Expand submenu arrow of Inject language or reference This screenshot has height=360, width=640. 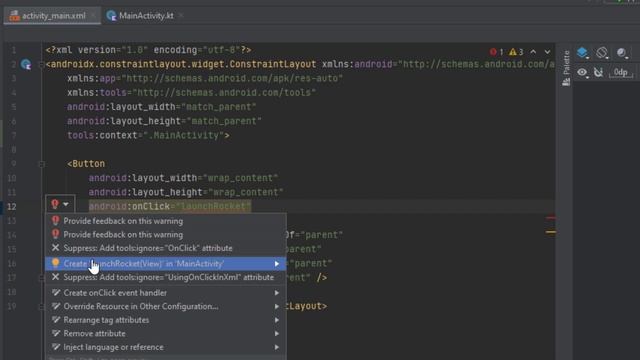(277, 347)
